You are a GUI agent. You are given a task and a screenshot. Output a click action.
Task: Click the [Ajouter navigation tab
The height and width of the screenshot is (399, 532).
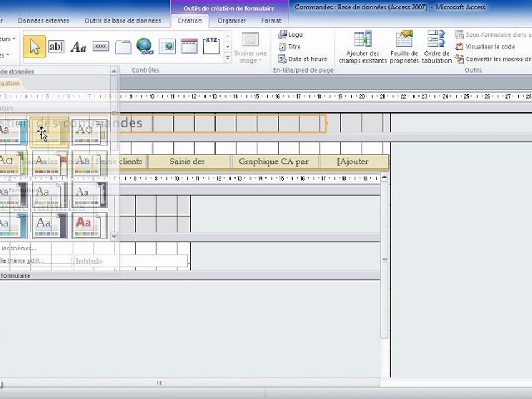click(x=353, y=161)
